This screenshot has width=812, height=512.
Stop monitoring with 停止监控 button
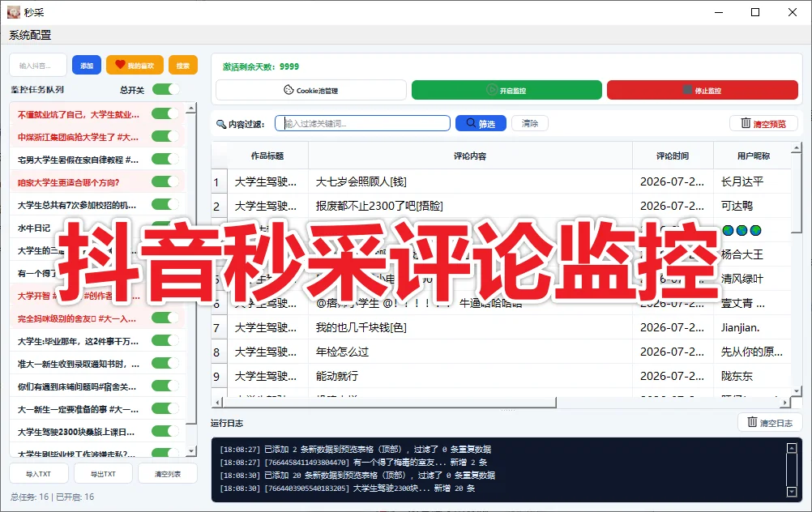[703, 90]
